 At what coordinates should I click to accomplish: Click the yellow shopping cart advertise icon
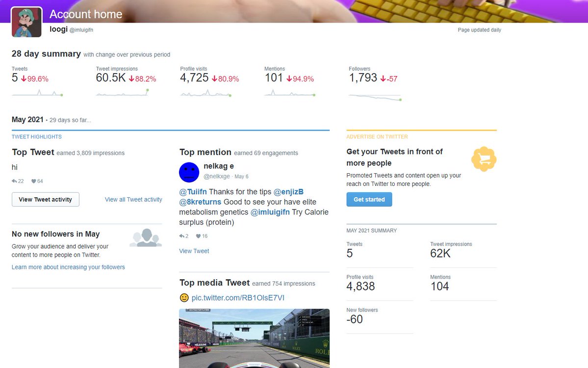click(484, 159)
